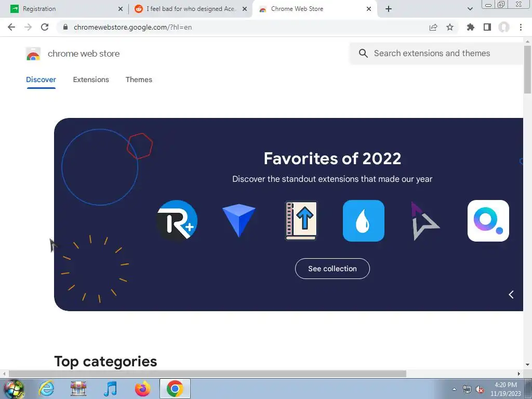Image resolution: width=532 pixels, height=399 pixels.
Task: Launch Firefox from the taskbar
Action: [x=142, y=389]
